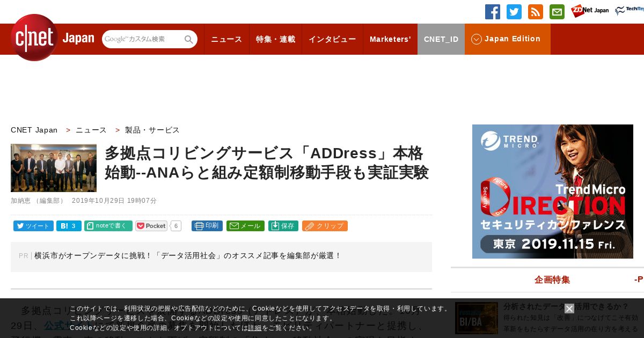Open the 特集・連載 menu
Viewport: 644px width, 338px height.
(x=275, y=39)
